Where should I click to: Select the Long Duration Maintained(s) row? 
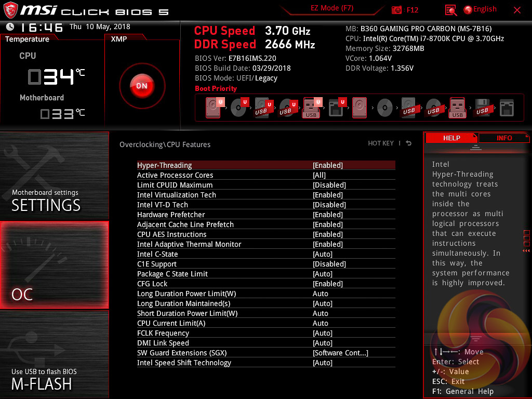tap(266, 303)
